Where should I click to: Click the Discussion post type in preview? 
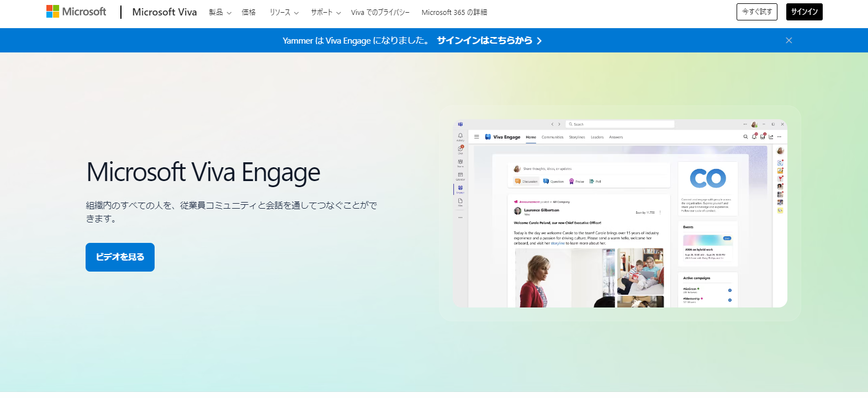click(526, 181)
